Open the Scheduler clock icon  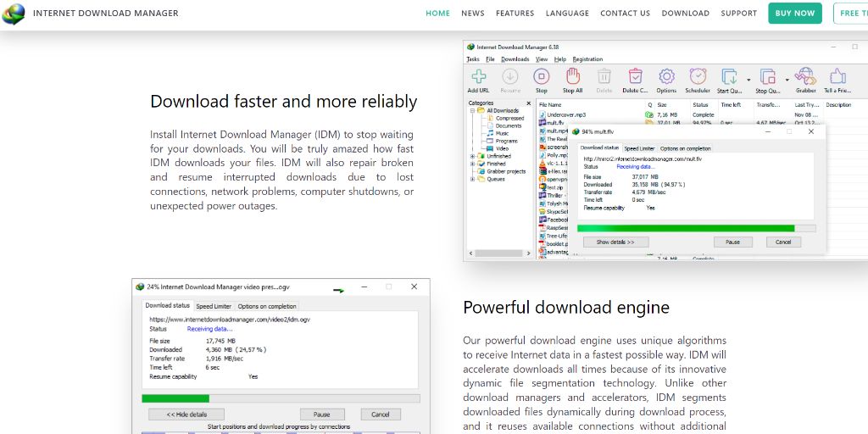click(x=698, y=76)
